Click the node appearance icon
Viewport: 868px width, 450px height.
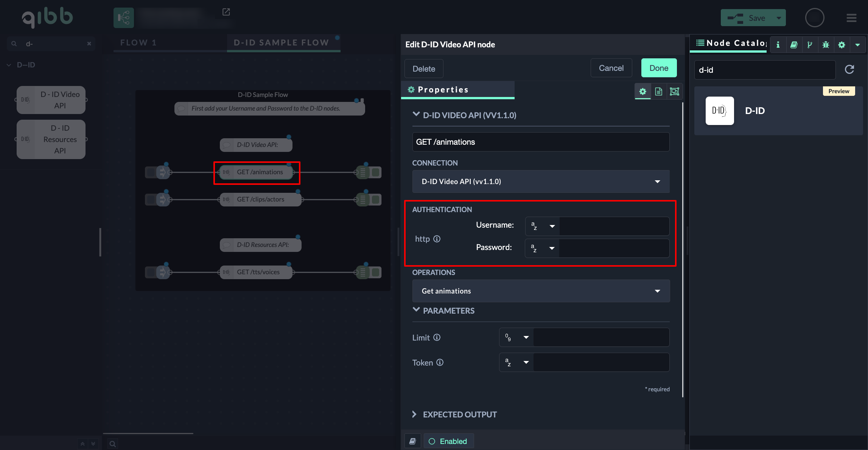pyautogui.click(x=674, y=91)
